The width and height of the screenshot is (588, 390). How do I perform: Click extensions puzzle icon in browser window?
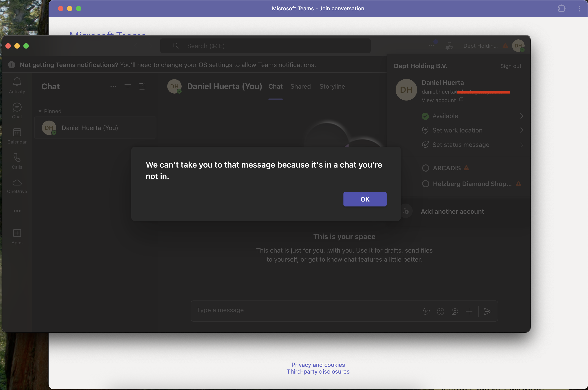pyautogui.click(x=562, y=9)
